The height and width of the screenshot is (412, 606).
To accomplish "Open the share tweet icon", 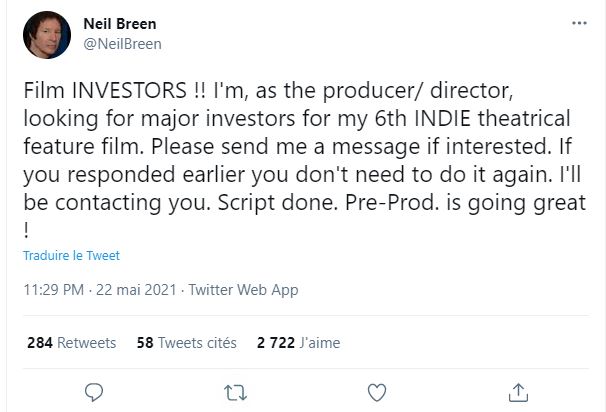I will (x=519, y=391).
